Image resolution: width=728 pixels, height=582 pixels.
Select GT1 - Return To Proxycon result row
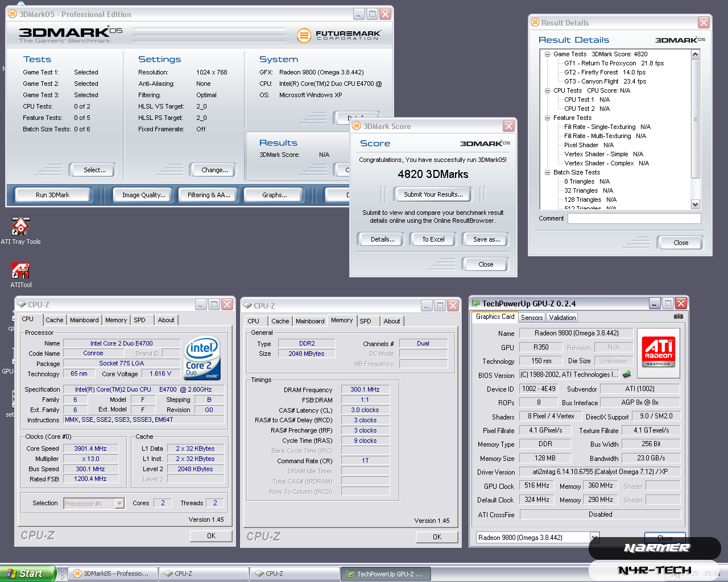pos(614,64)
